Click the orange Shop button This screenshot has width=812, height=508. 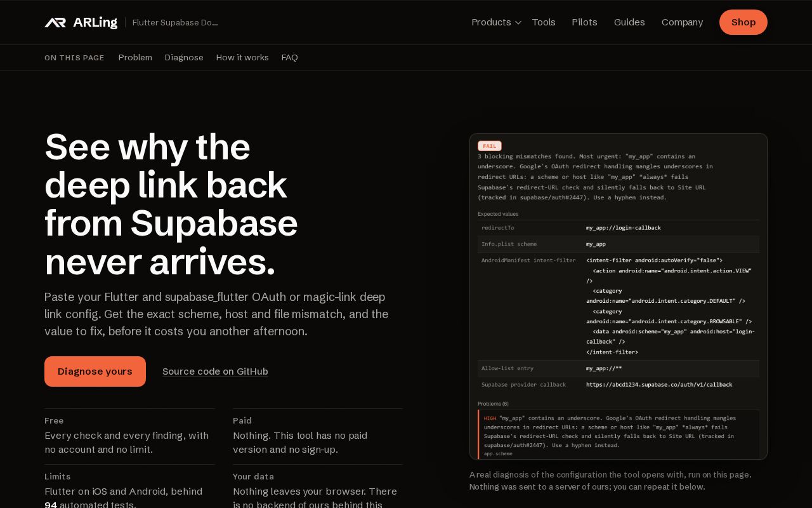coord(743,22)
